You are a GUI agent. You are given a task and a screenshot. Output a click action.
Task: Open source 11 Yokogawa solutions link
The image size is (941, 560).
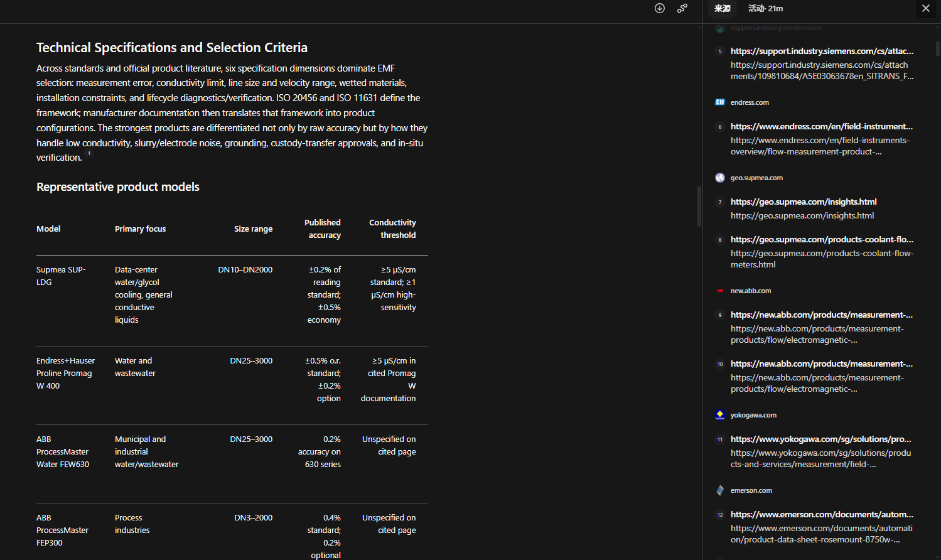coord(821,439)
